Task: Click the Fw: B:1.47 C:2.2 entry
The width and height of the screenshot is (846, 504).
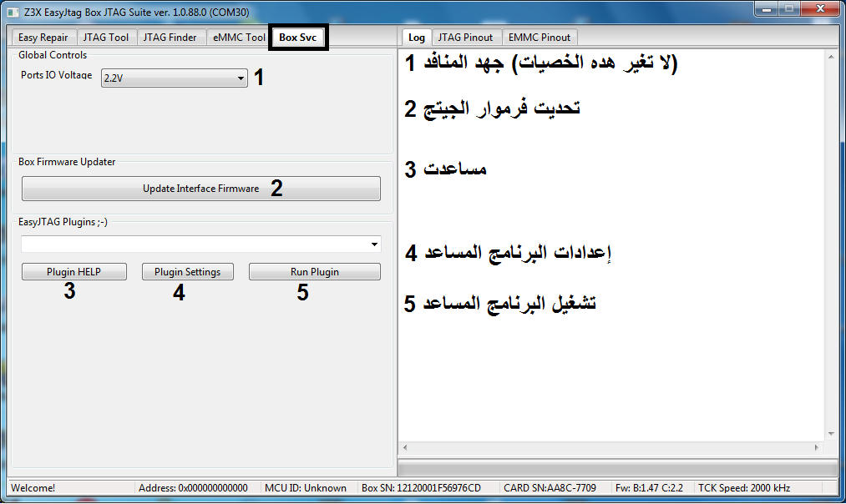Action: pyautogui.click(x=649, y=488)
